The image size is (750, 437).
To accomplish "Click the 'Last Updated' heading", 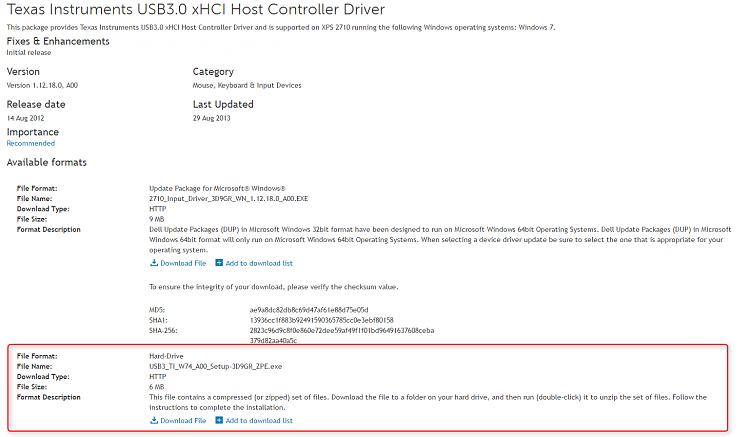I will tap(223, 104).
